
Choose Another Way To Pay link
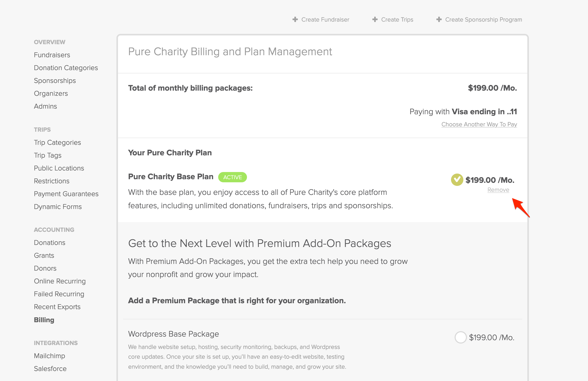479,124
